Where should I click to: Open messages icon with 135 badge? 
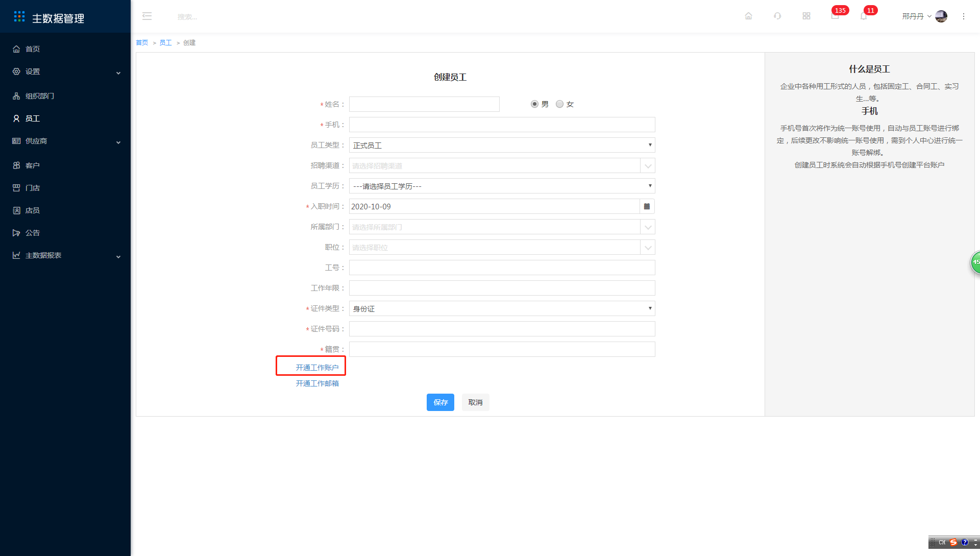pyautogui.click(x=835, y=16)
